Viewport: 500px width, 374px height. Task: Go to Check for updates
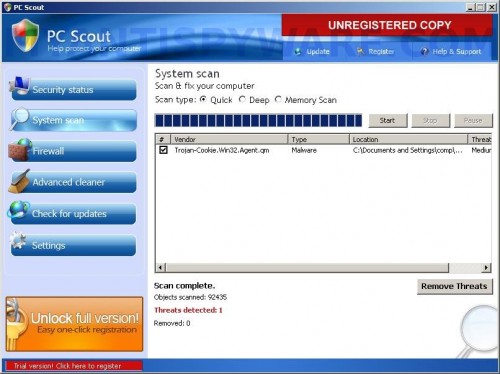pyautogui.click(x=74, y=213)
